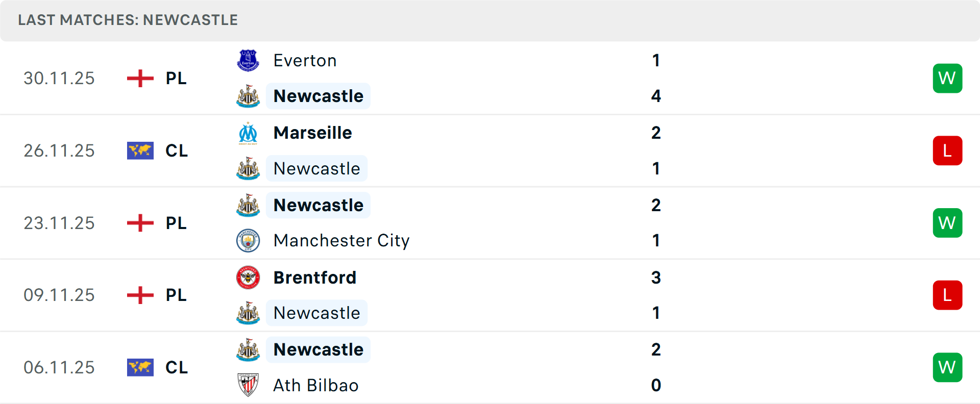Click the Marseille club logo
Screen dimensions: 980x404
248,133
